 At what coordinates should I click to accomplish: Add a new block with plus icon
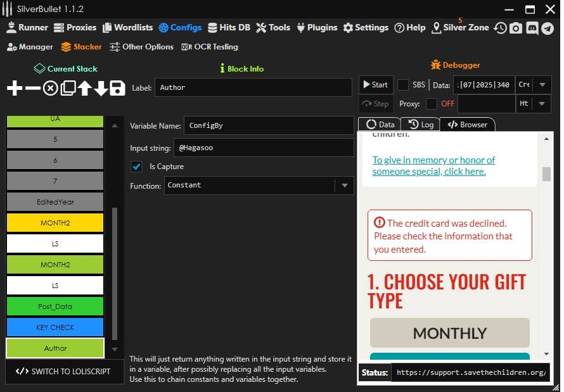coord(15,88)
